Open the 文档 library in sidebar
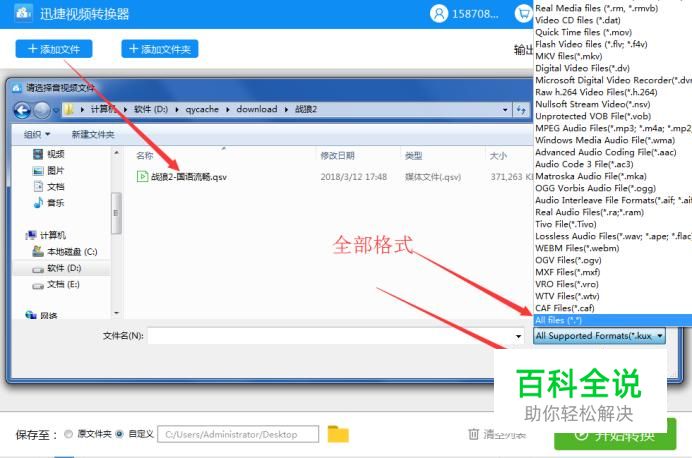Screen dimensions: 692x458 pos(49,187)
